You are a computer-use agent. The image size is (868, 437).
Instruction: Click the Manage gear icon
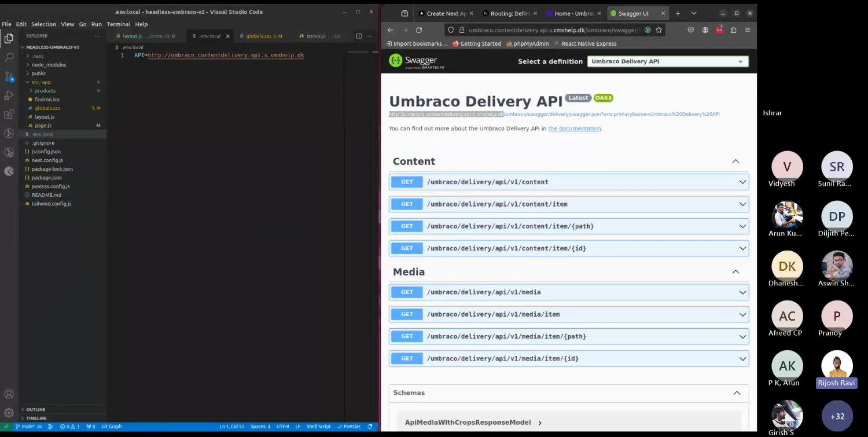click(x=9, y=413)
